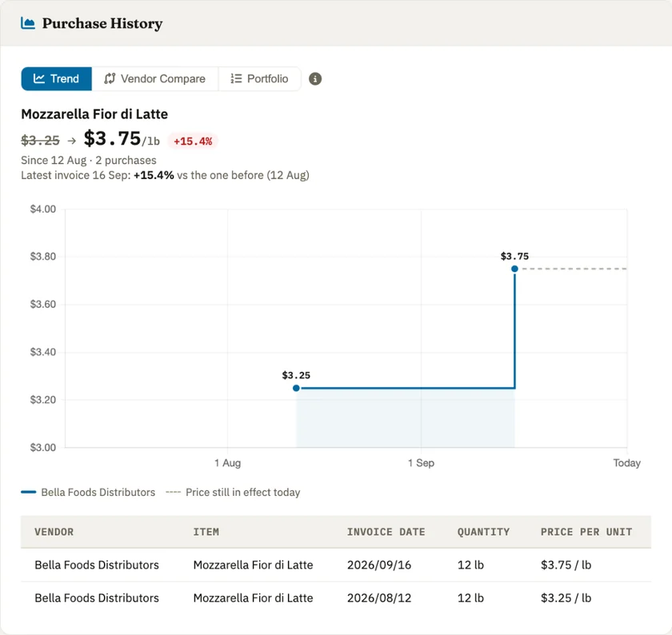The image size is (672, 635).
Task: Click item name in the 2026/09/16 row
Action: (254, 565)
